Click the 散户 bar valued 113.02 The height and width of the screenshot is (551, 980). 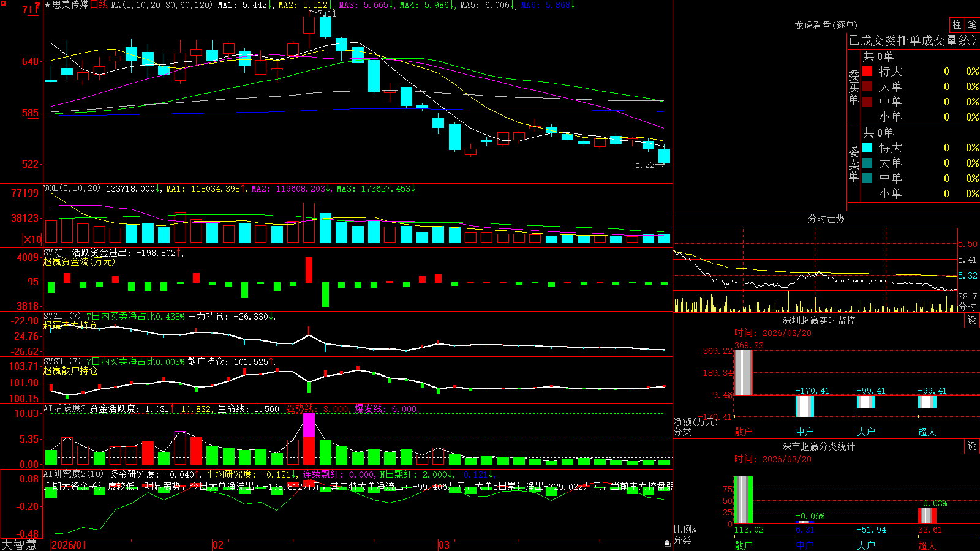tap(744, 500)
